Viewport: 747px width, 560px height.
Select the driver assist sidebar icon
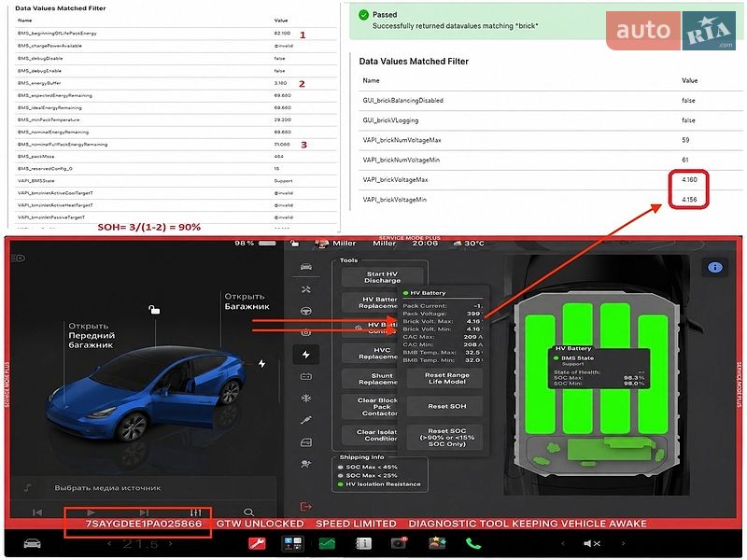click(x=306, y=464)
